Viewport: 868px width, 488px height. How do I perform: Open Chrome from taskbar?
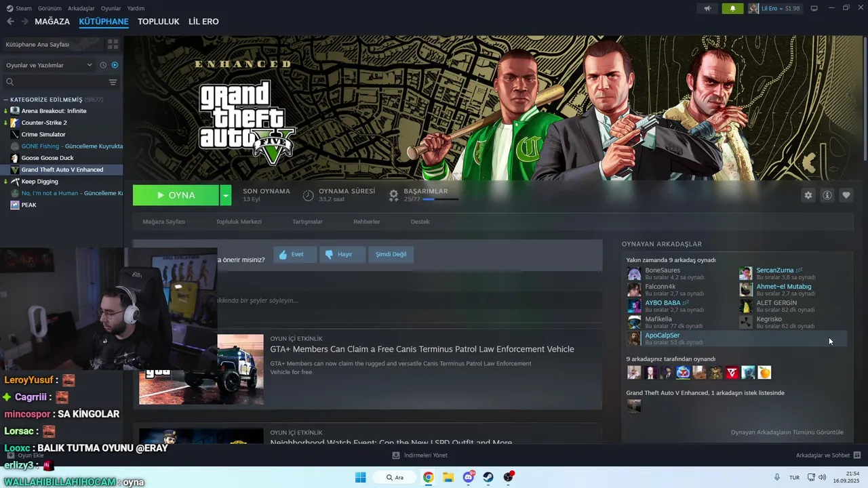tap(429, 477)
